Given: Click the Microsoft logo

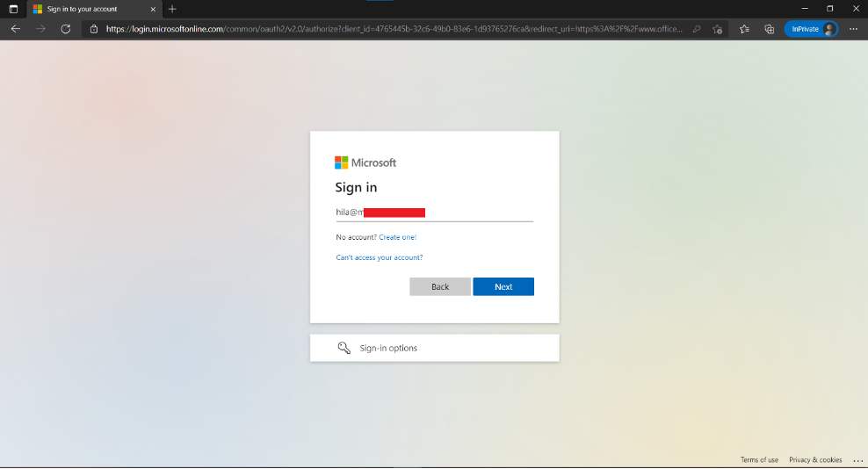Looking at the screenshot, I should pos(365,162).
